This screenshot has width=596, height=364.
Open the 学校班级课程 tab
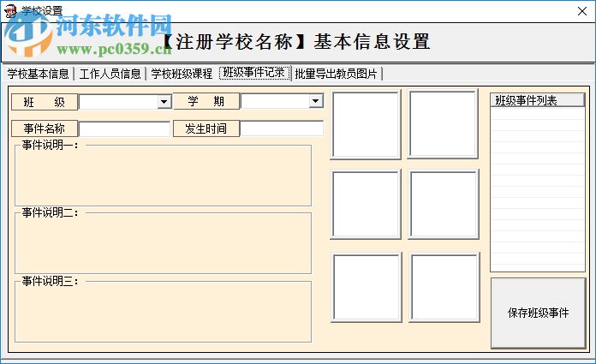(182, 74)
